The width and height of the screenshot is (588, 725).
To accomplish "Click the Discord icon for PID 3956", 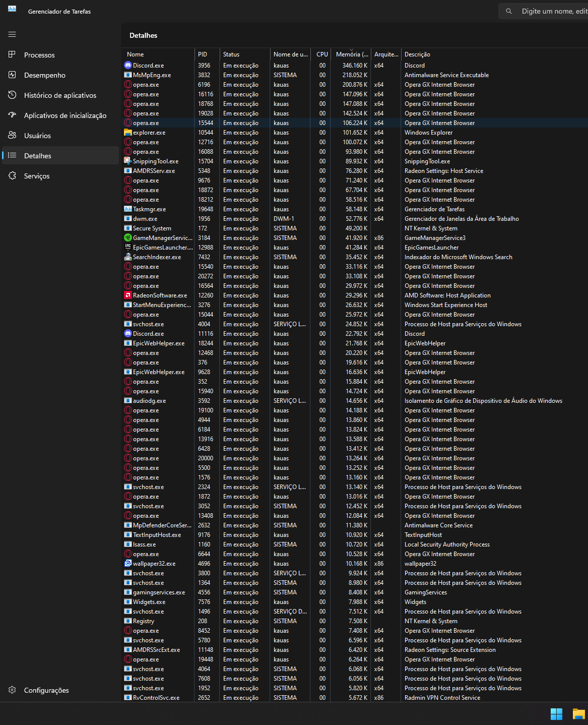I will coord(128,65).
